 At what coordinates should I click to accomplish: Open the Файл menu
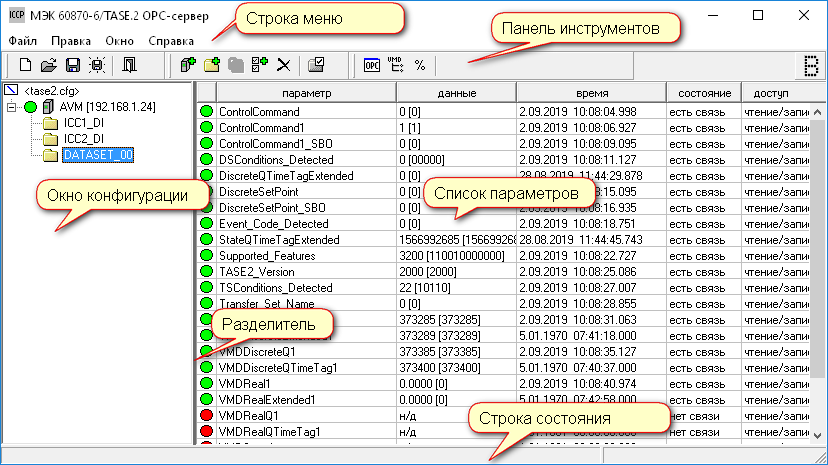[23, 41]
